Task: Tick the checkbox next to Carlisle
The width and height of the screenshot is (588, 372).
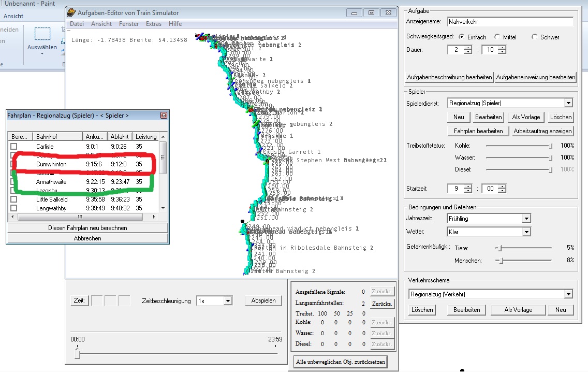Action: pos(14,147)
